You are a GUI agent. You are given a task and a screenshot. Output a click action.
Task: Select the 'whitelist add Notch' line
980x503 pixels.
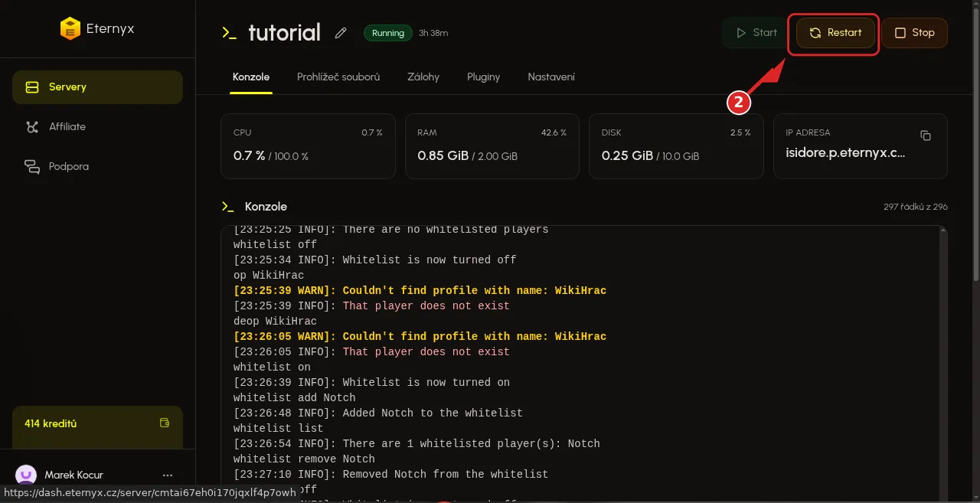click(x=295, y=398)
